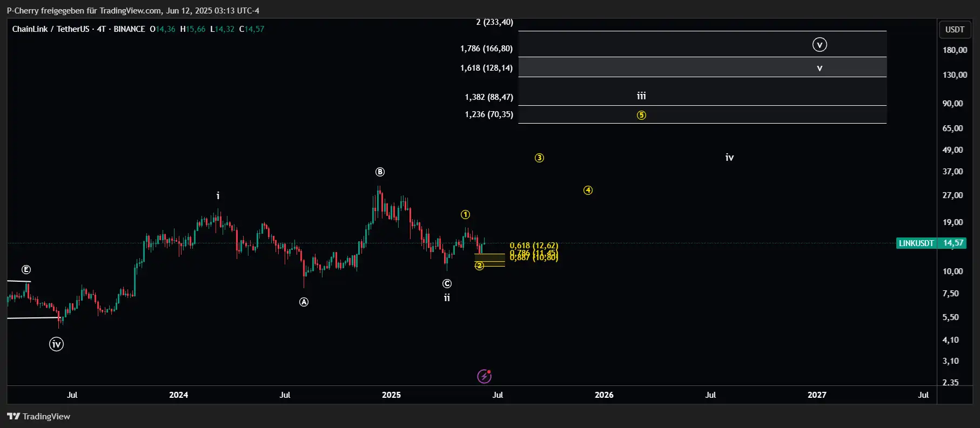Click the 3,10 price axis label
The width and height of the screenshot is (980, 428).
point(950,361)
